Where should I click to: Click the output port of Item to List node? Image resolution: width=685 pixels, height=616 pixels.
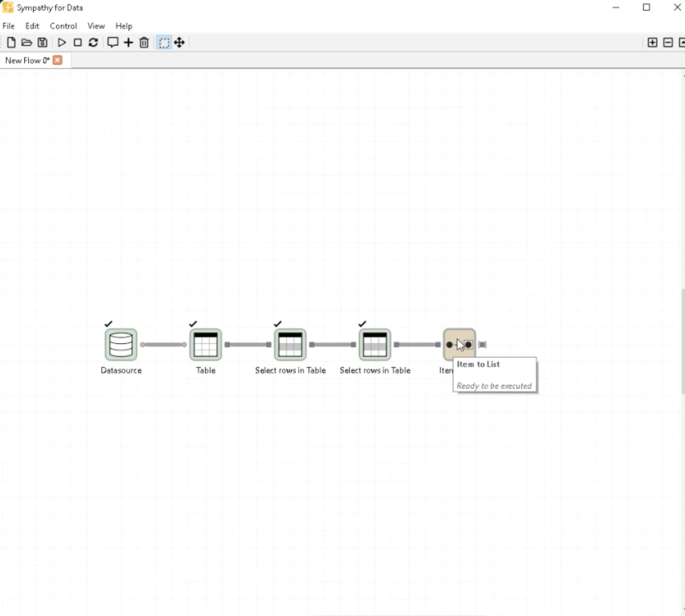coord(482,344)
